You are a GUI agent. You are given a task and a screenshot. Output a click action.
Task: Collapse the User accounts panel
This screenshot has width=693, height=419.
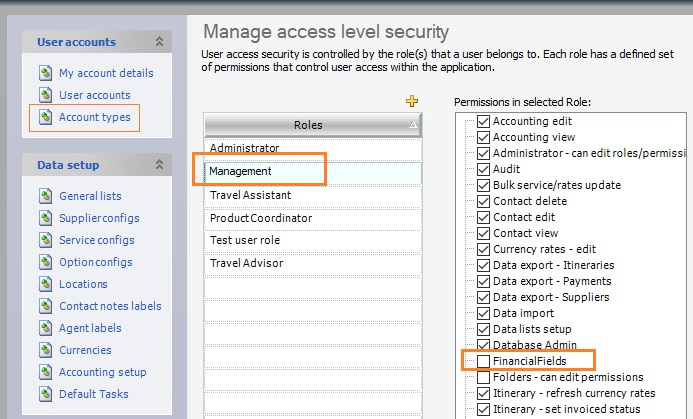click(158, 42)
